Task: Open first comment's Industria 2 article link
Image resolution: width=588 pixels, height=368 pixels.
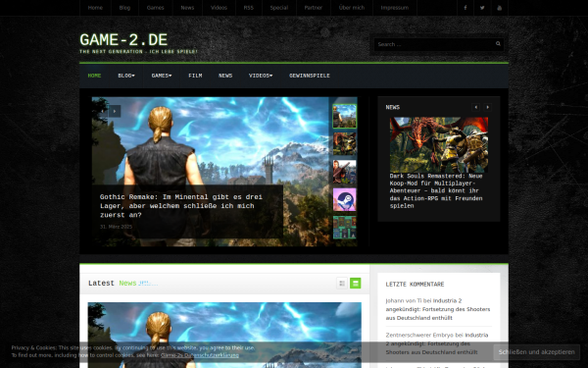Action: point(438,309)
